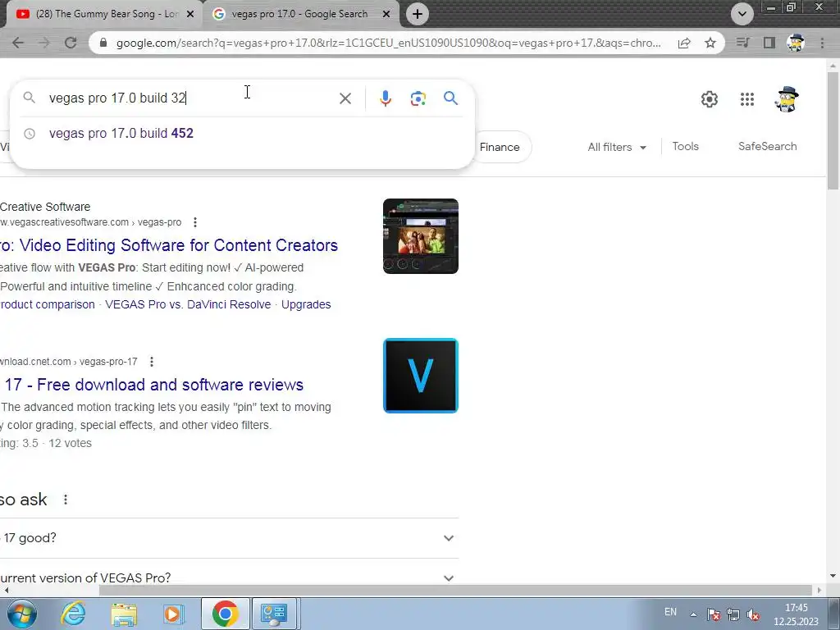Click the blue V logo thumbnail
The height and width of the screenshot is (630, 840).
421,376
